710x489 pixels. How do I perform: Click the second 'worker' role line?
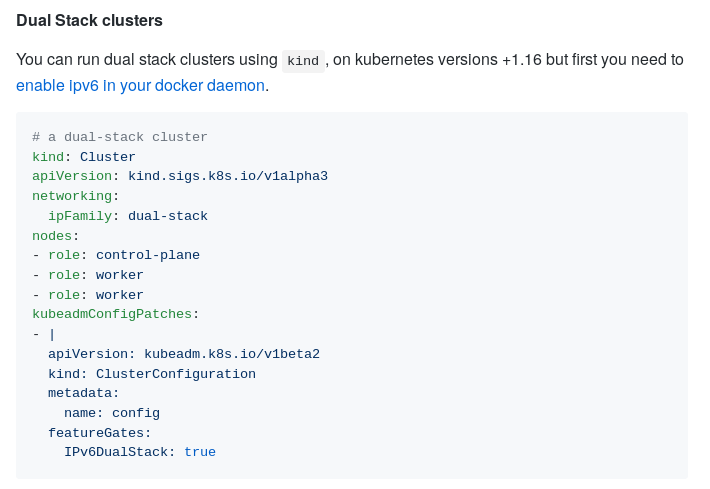88,295
